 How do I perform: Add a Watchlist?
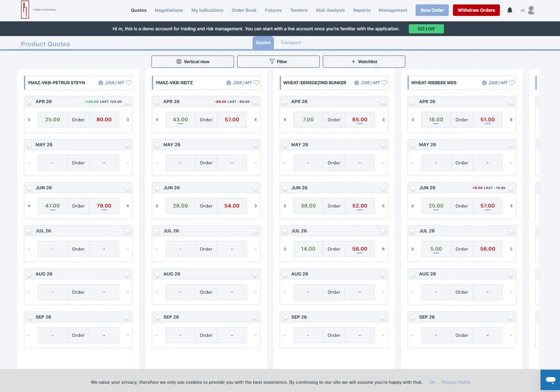364,62
